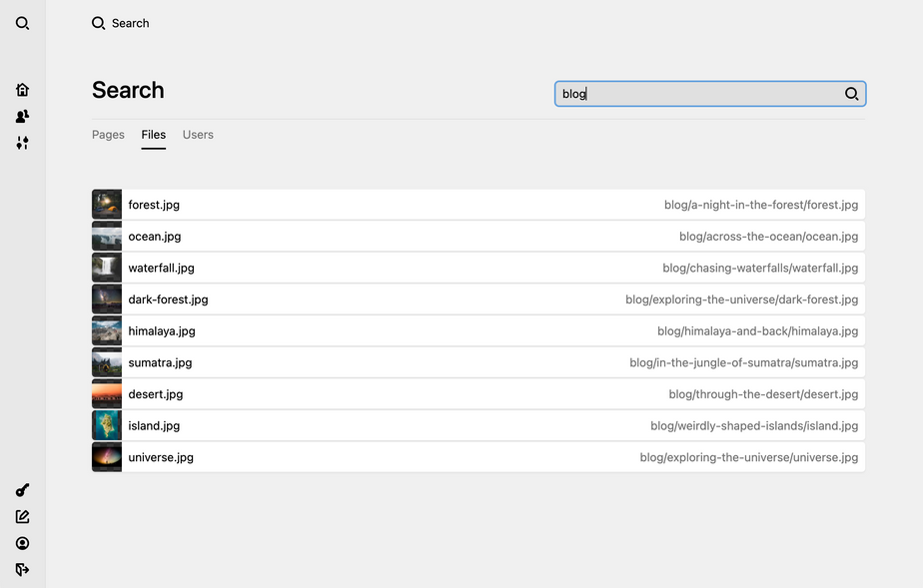The image size is (923, 588).
Task: Open blog/exploring-the-universe/universe.jpg path
Action: (x=748, y=457)
